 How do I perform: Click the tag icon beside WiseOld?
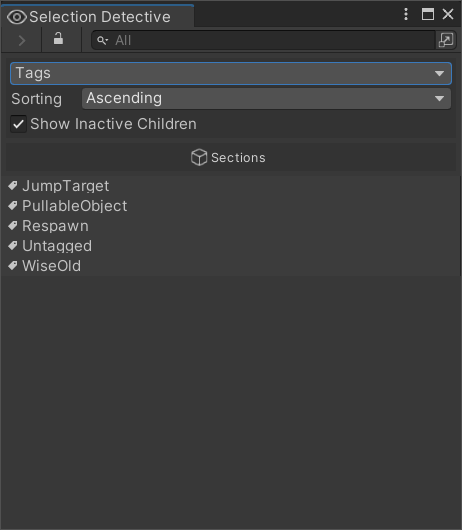tap(13, 266)
